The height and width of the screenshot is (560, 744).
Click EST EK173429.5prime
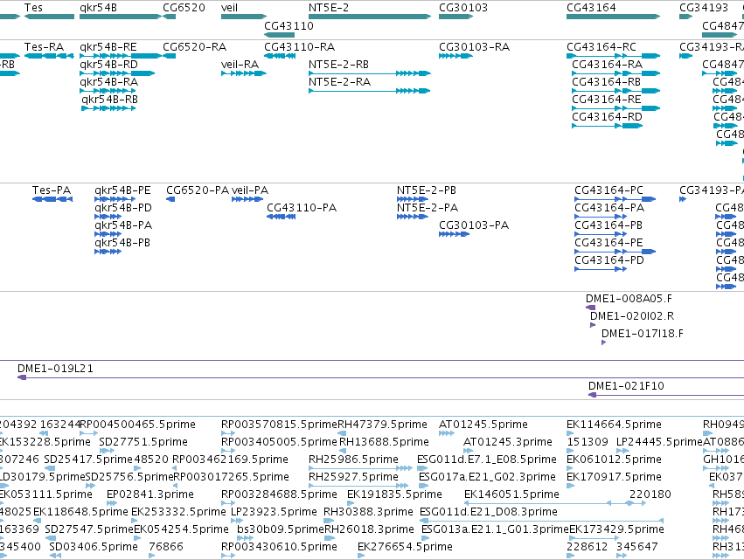coord(594,539)
